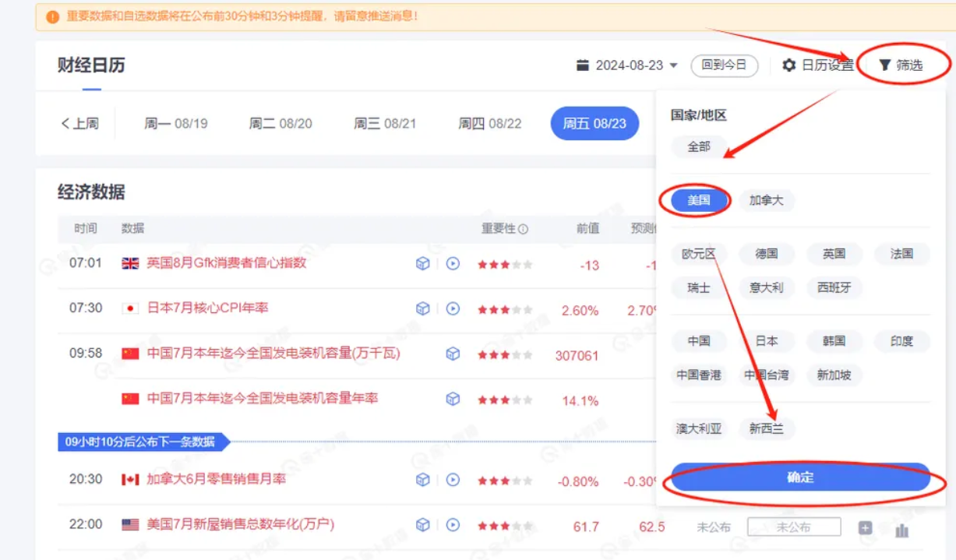Click the Canada flag icon on 零售销售月率 row

click(x=128, y=479)
